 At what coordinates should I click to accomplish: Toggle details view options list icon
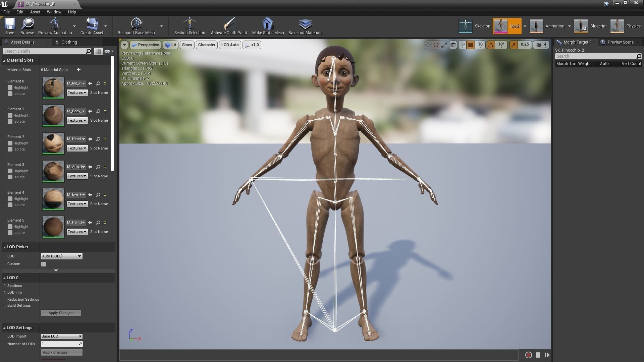(x=98, y=51)
